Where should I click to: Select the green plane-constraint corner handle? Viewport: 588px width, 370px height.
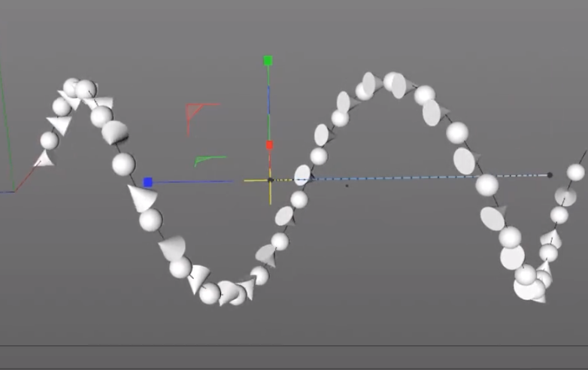coord(201,160)
